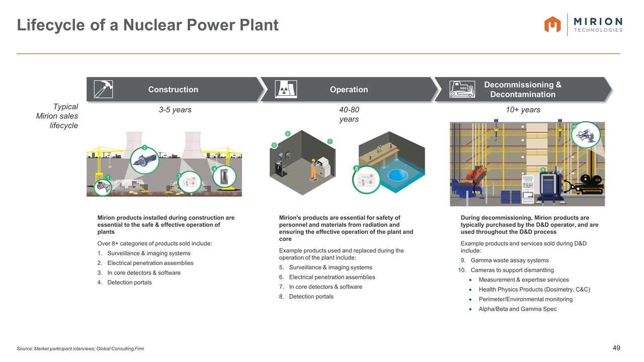
Task: Click callout 3 in-core detector circle
Action: point(189,183)
